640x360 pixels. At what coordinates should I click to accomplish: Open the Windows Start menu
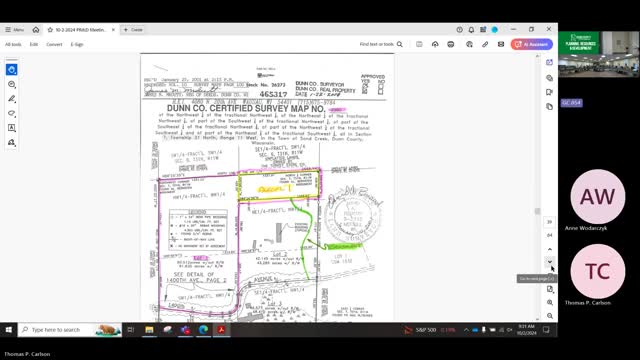pyautogui.click(x=9, y=330)
